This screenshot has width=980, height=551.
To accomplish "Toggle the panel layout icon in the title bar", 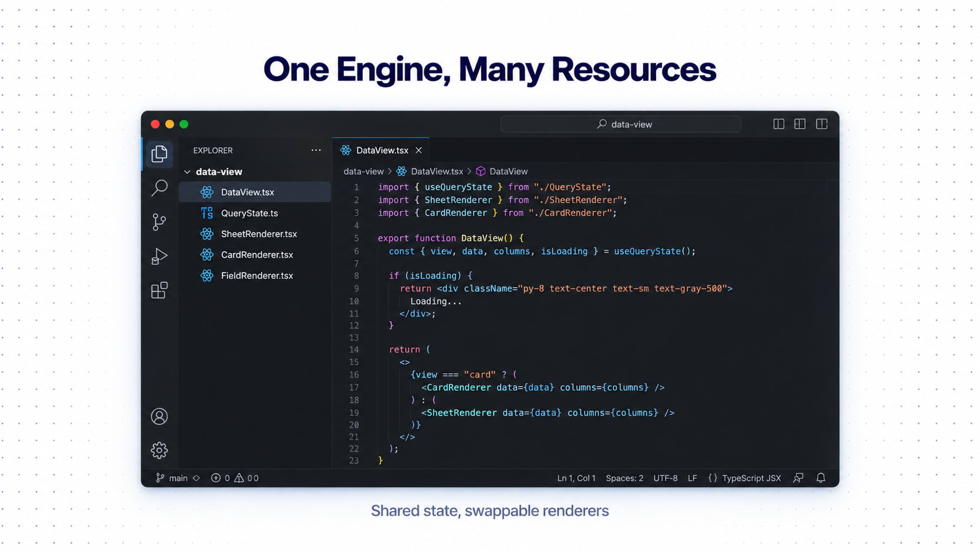I will pos(800,124).
